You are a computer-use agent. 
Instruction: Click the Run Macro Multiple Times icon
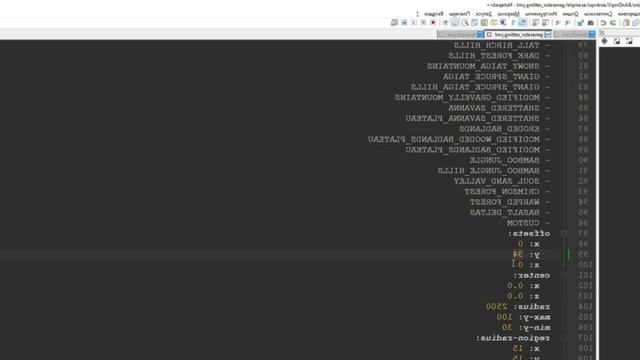pyautogui.click(x=404, y=23)
